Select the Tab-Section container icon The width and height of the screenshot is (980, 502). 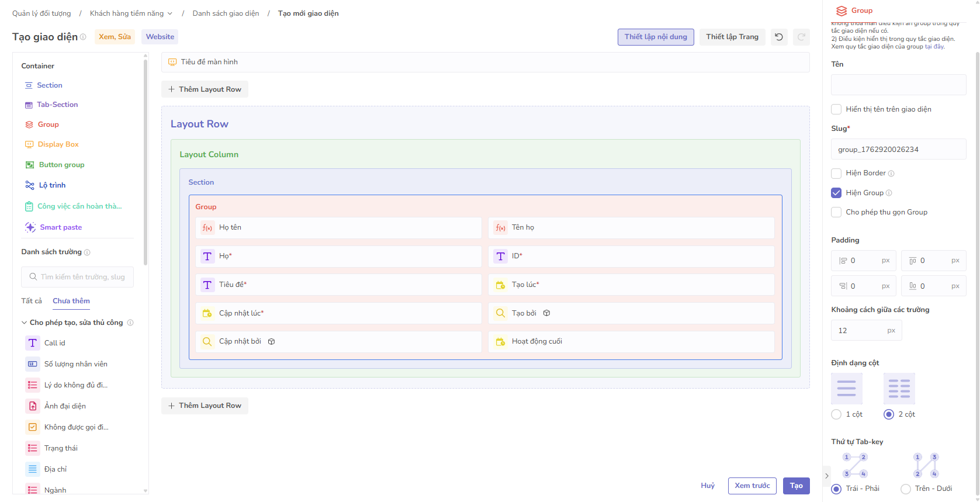(x=29, y=105)
